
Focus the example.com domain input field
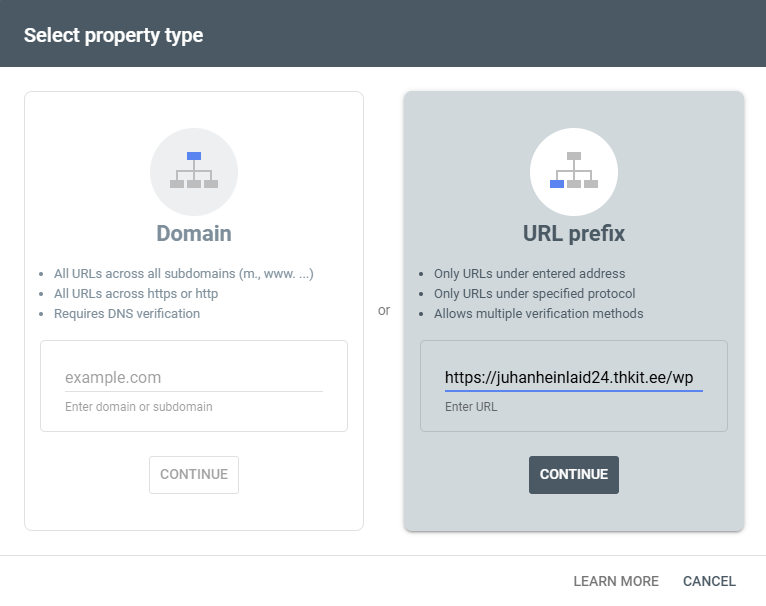pyautogui.click(x=193, y=378)
